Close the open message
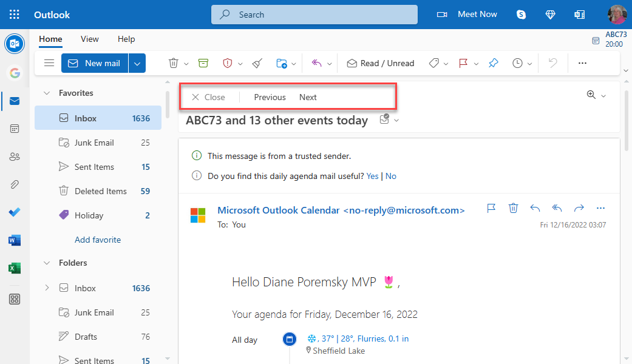This screenshot has height=364, width=632. tap(208, 97)
